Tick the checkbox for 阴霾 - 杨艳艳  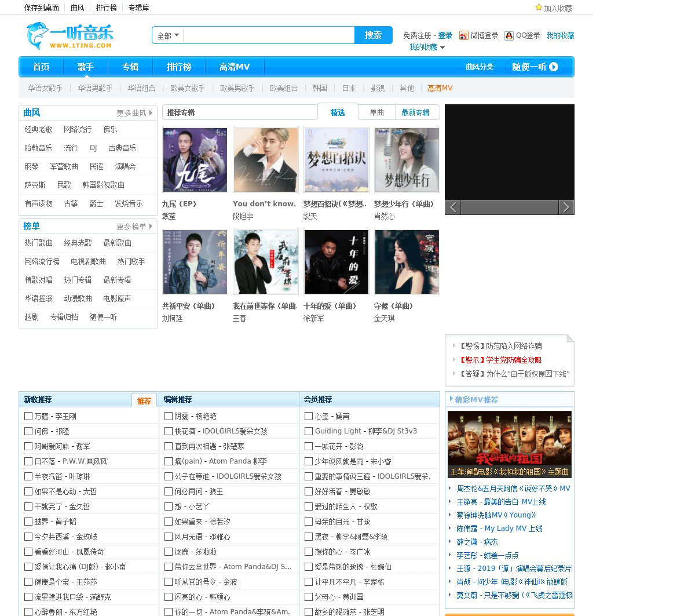tap(169, 416)
